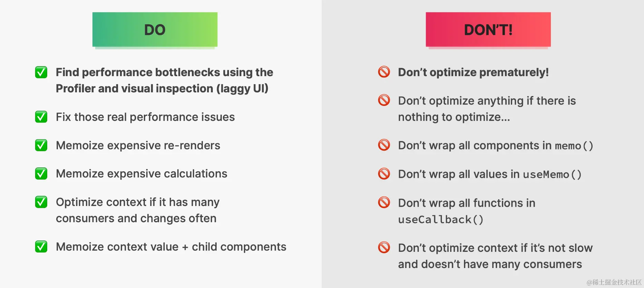The width and height of the screenshot is (644, 288).
Task: Click the "Don't wrap all components in memo()" text
Action: point(495,146)
